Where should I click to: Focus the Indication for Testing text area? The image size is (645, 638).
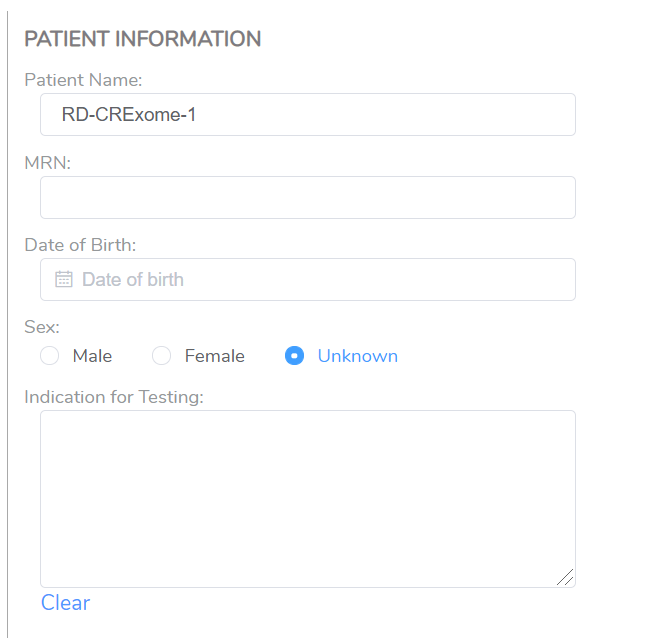point(308,499)
